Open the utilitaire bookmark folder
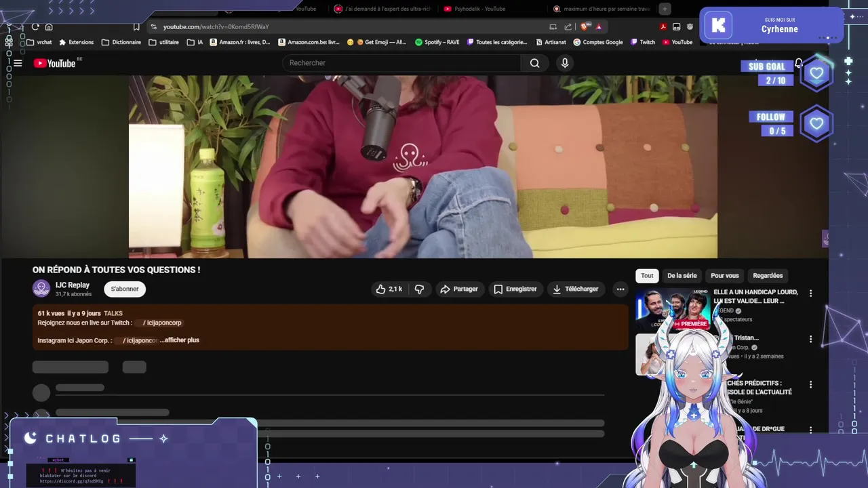The width and height of the screenshot is (868, 488). 163,42
